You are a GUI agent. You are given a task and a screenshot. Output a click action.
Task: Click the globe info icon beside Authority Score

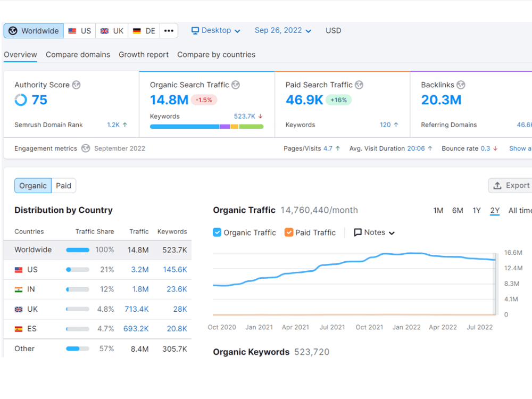click(x=76, y=85)
